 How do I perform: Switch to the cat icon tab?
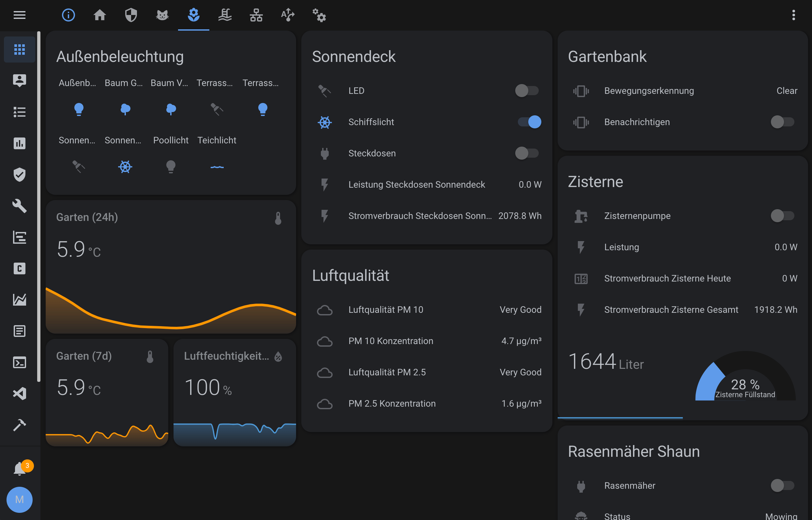click(x=162, y=15)
